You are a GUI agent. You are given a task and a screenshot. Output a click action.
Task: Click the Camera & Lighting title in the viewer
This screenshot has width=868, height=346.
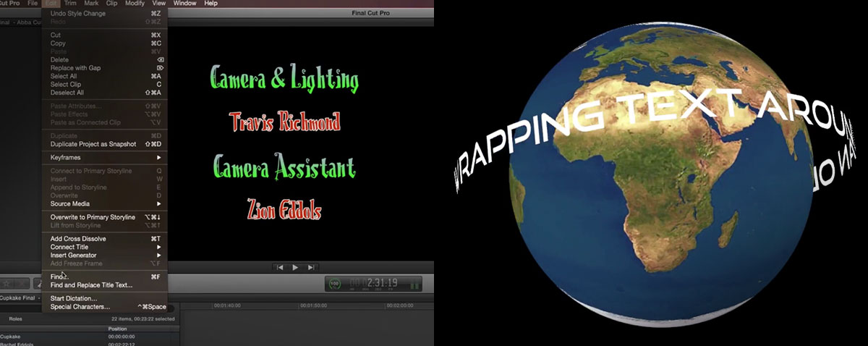[284, 77]
